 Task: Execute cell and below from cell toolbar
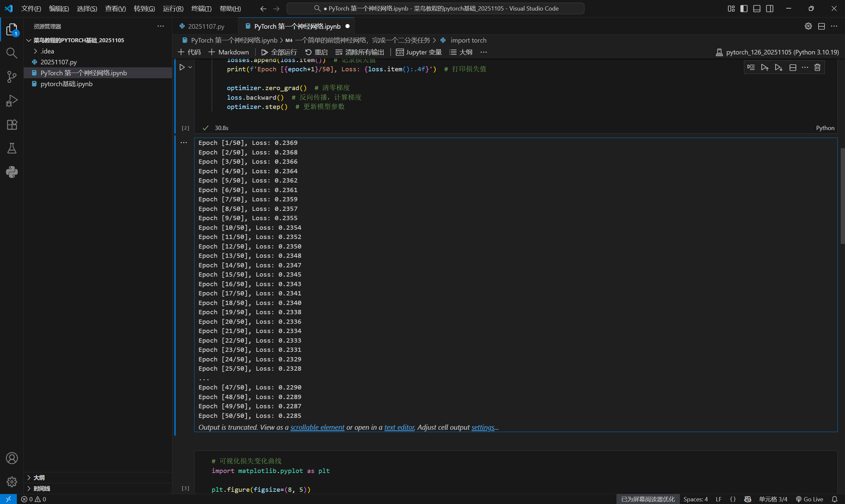tap(778, 67)
